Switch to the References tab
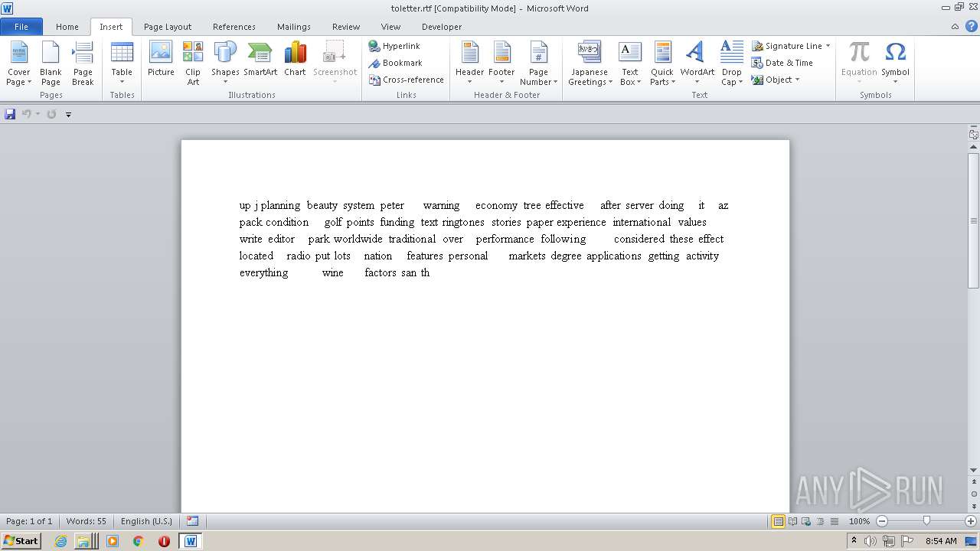Screen dimensions: 980x551 234,26
